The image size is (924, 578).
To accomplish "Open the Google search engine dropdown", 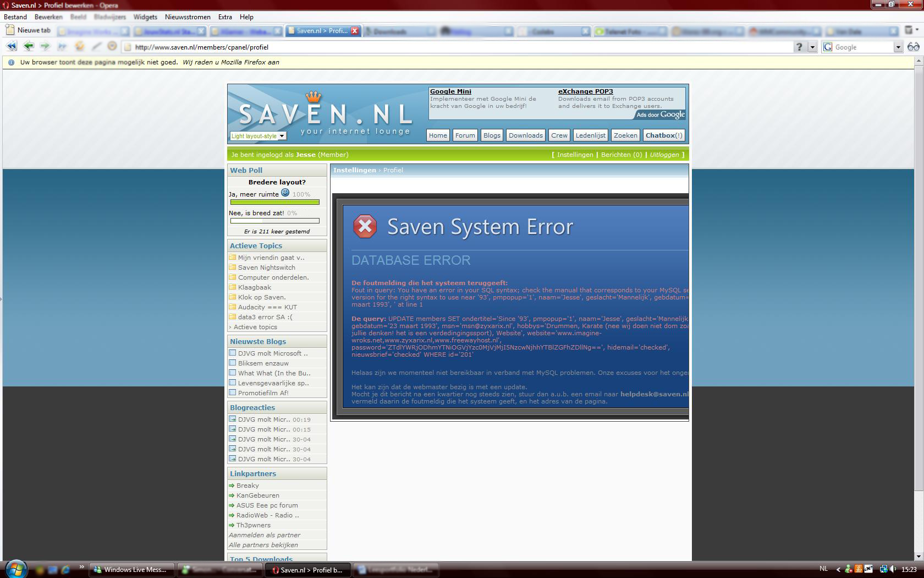I will click(x=898, y=47).
